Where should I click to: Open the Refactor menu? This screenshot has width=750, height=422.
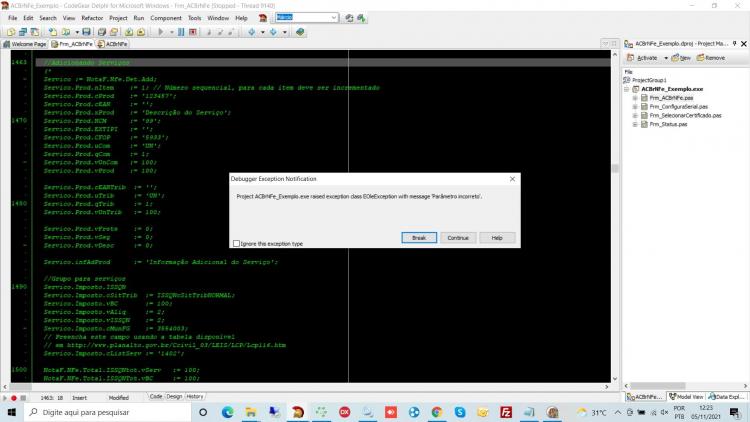[x=92, y=18]
